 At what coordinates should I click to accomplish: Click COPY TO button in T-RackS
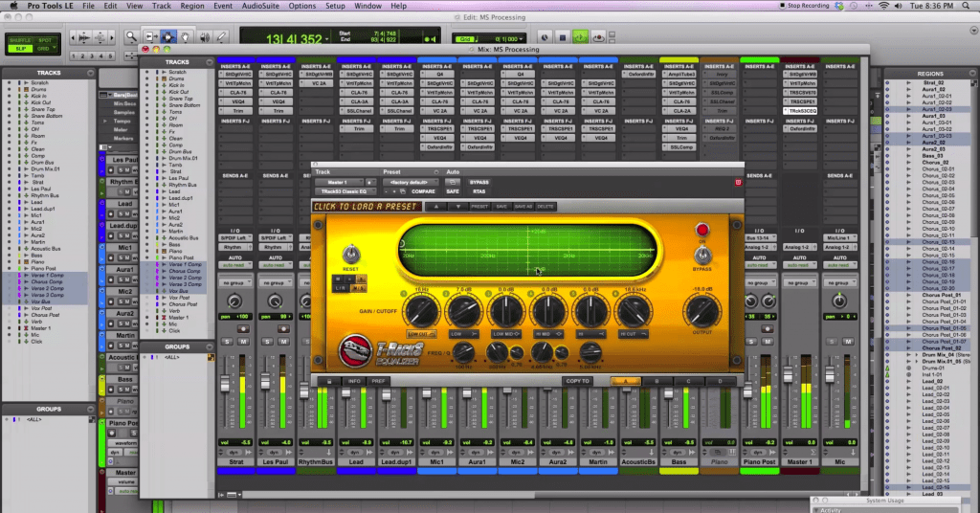577,381
